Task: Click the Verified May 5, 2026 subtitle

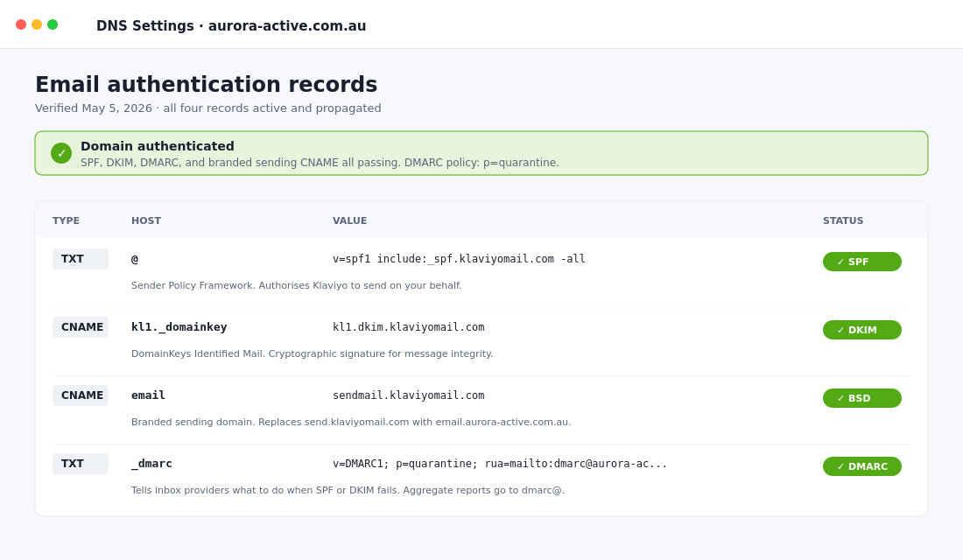Action: (208, 108)
